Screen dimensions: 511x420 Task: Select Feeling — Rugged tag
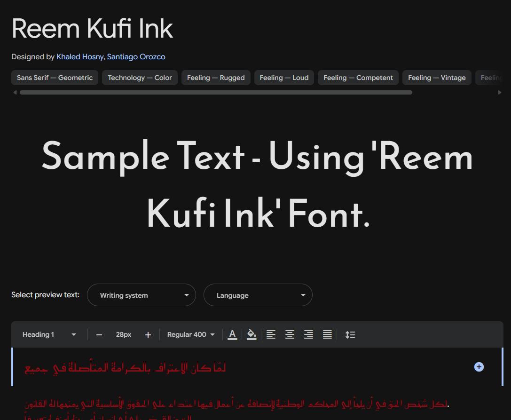216,78
